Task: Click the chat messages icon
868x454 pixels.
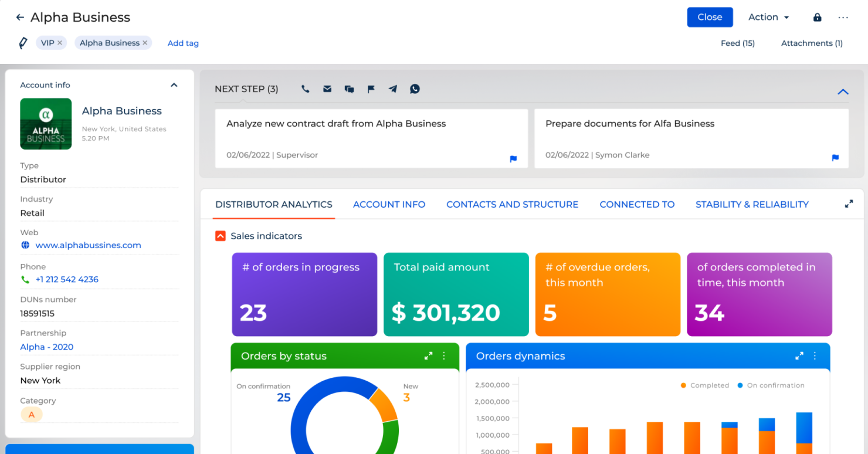Action: pyautogui.click(x=349, y=89)
